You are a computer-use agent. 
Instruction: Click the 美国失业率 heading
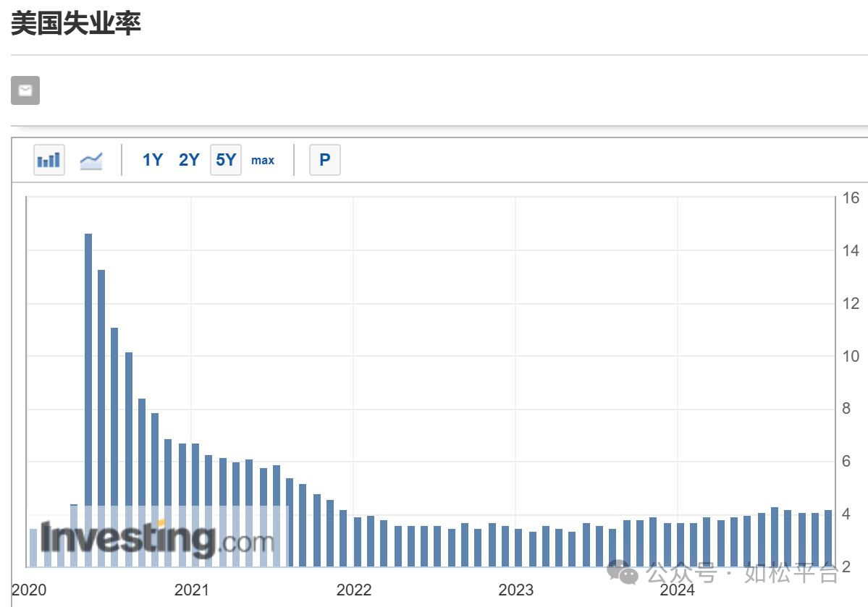76,23
